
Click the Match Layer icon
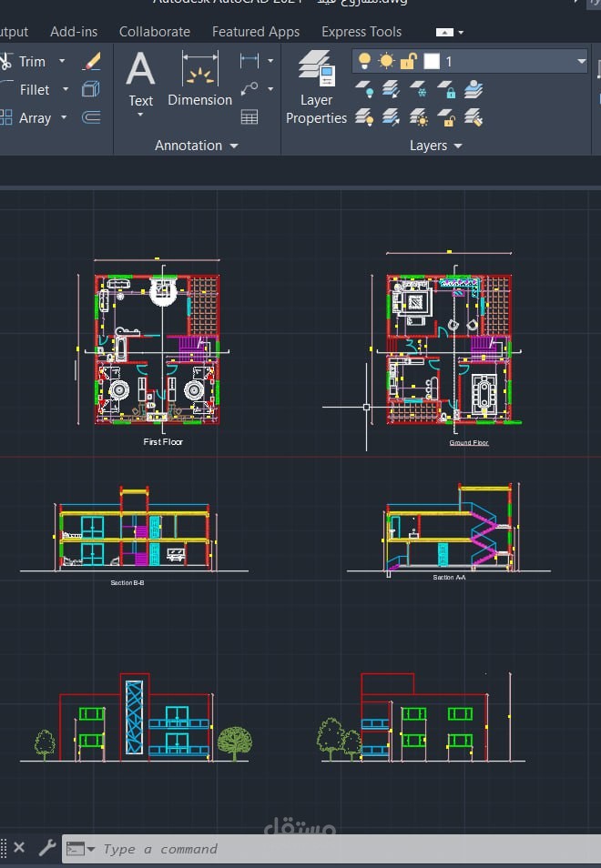(473, 117)
